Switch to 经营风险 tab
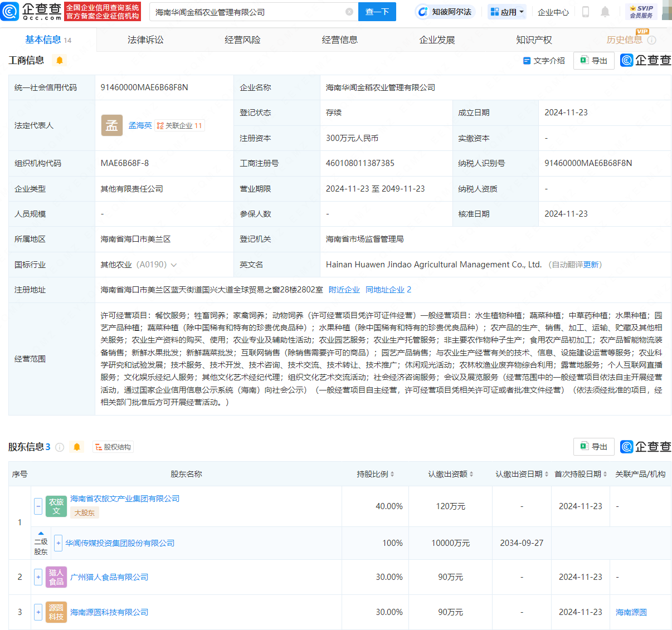 click(x=242, y=40)
